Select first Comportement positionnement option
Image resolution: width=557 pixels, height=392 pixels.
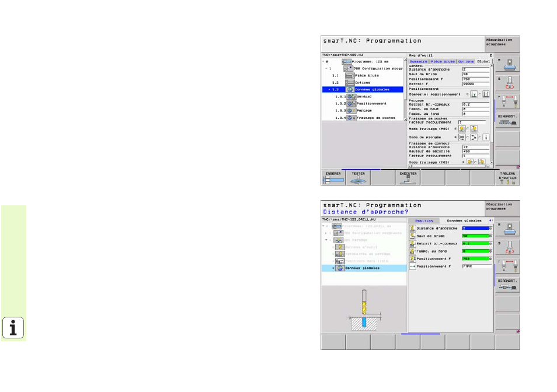(x=474, y=94)
